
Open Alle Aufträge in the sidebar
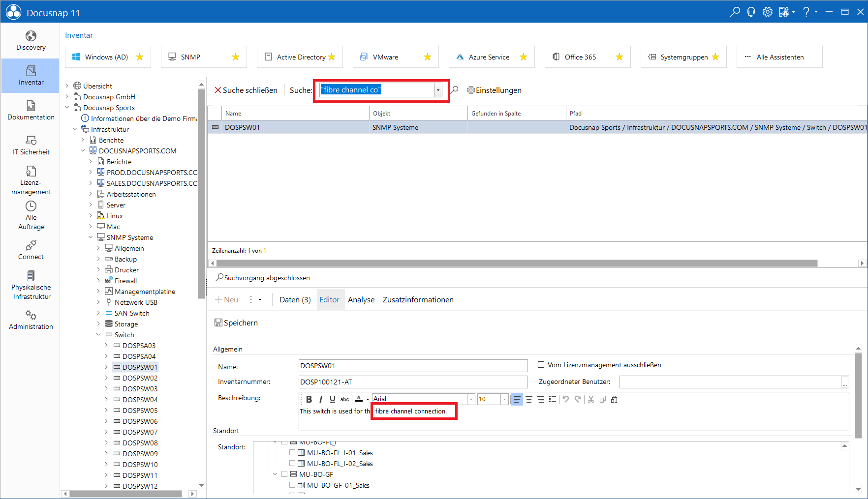point(31,215)
